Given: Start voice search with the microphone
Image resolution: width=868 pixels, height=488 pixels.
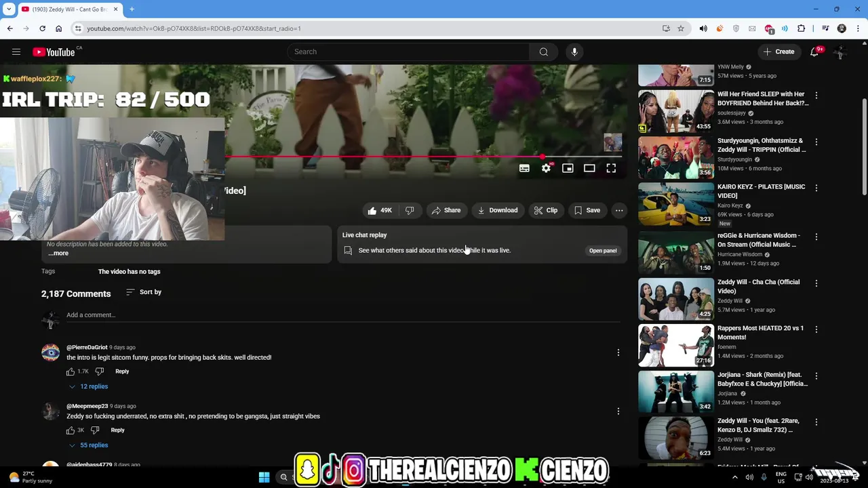Looking at the screenshot, I should pos(574,52).
